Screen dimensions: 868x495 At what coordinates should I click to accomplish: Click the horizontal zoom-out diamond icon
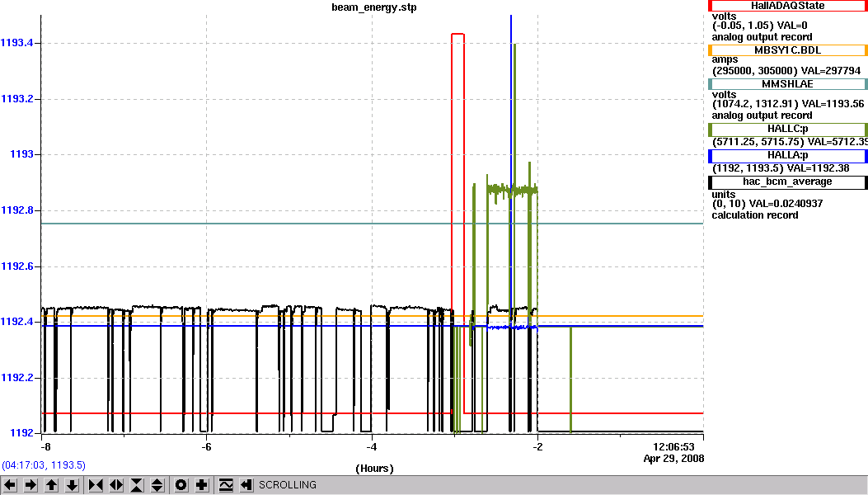point(116,486)
